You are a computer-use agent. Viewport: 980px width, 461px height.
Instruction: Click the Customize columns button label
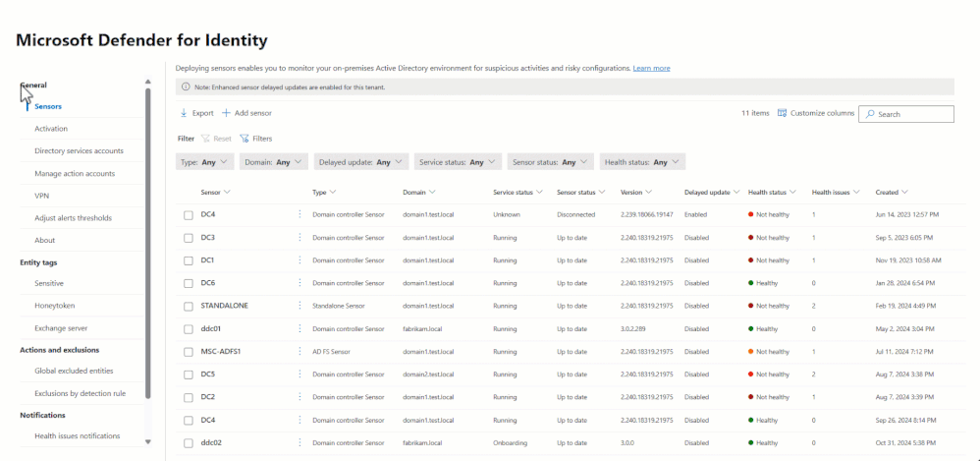tap(822, 113)
